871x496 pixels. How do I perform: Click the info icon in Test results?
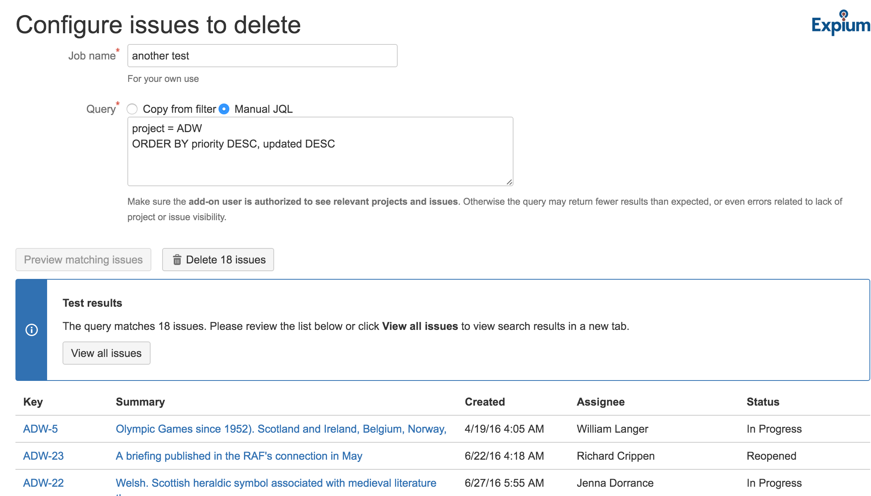click(32, 330)
